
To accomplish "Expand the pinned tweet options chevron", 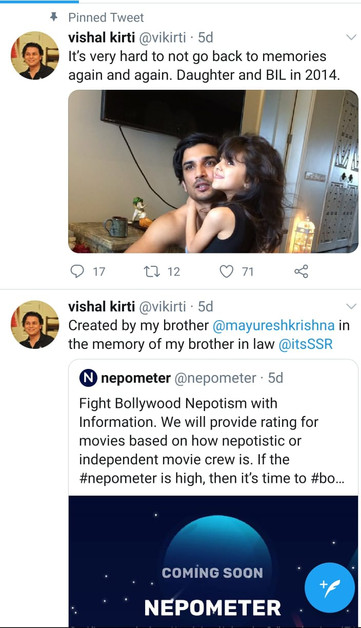I will click(351, 37).
